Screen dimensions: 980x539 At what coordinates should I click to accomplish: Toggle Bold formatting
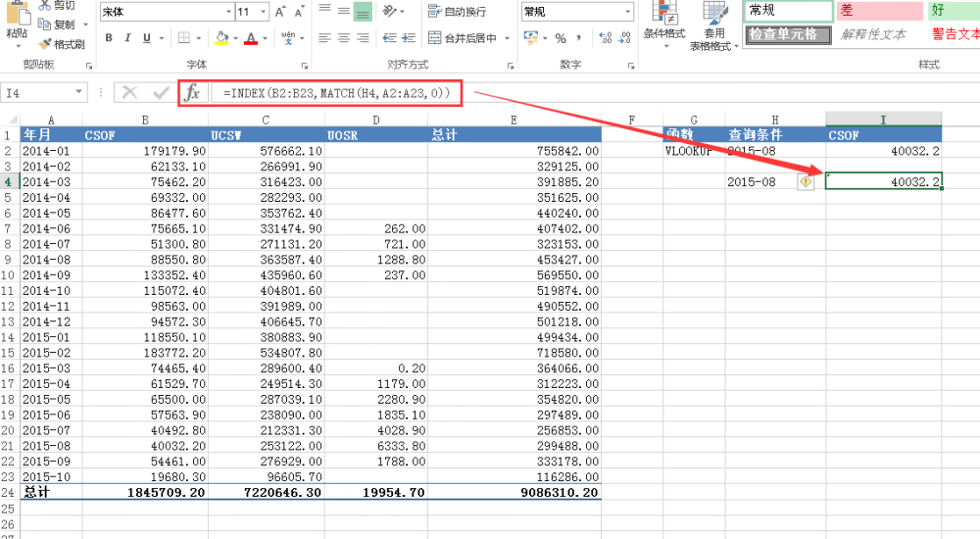109,38
